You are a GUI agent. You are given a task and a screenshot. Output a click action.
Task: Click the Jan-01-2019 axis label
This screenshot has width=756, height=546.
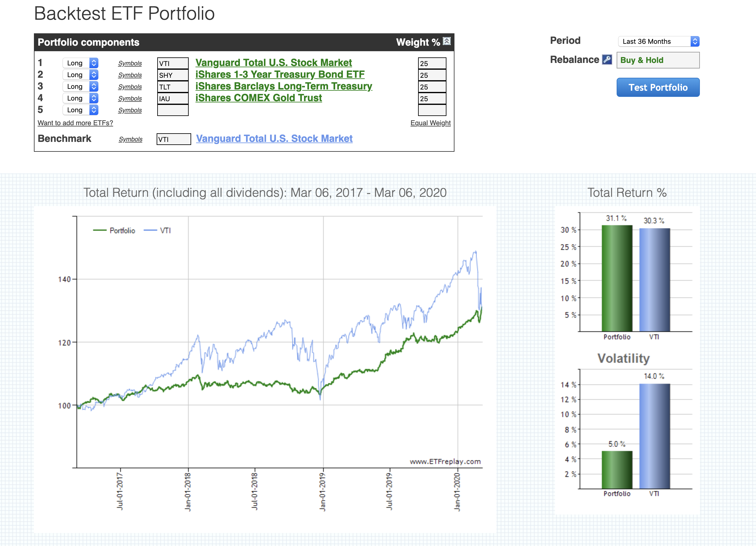[322, 492]
